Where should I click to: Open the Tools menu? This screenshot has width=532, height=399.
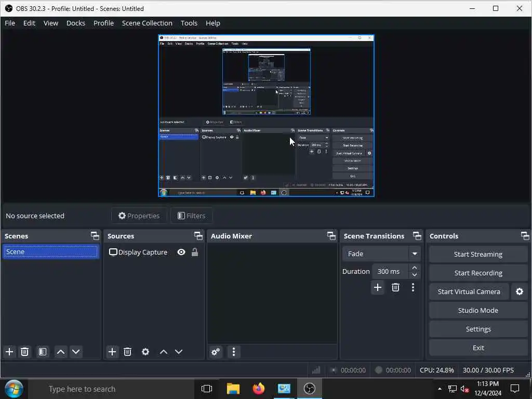click(x=189, y=23)
